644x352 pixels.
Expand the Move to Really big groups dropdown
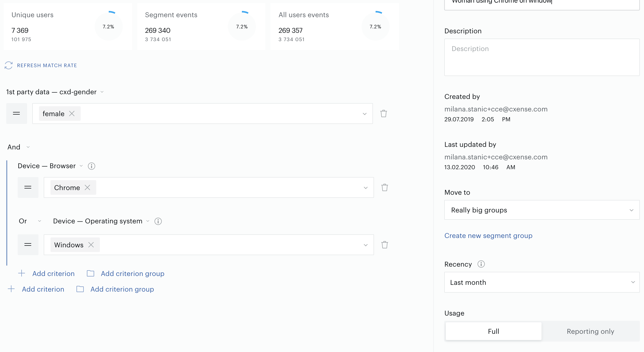[x=542, y=210]
